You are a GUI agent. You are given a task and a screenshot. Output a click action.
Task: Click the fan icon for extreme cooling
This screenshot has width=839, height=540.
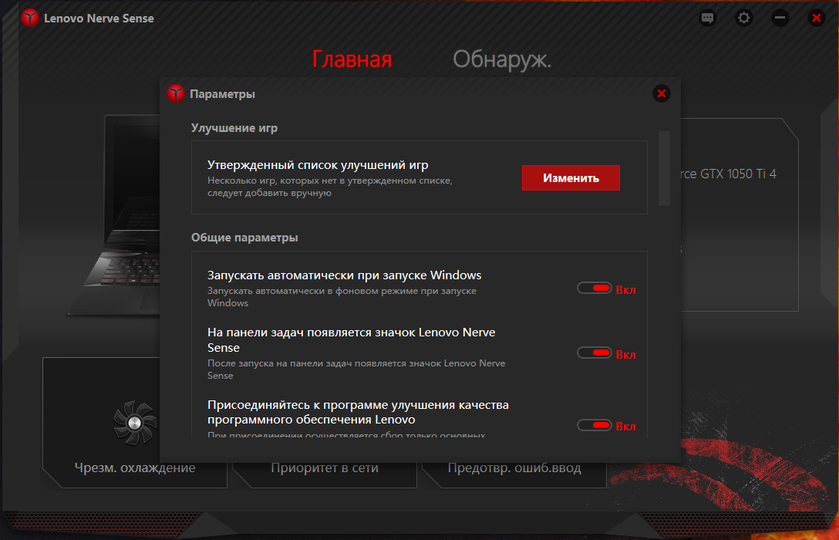(x=134, y=422)
